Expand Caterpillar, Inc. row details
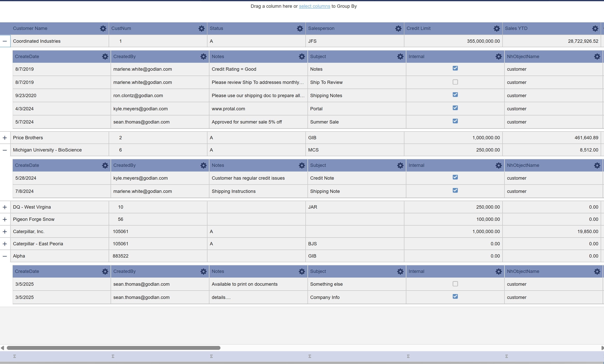Image resolution: width=604 pixels, height=364 pixels. tap(5, 232)
